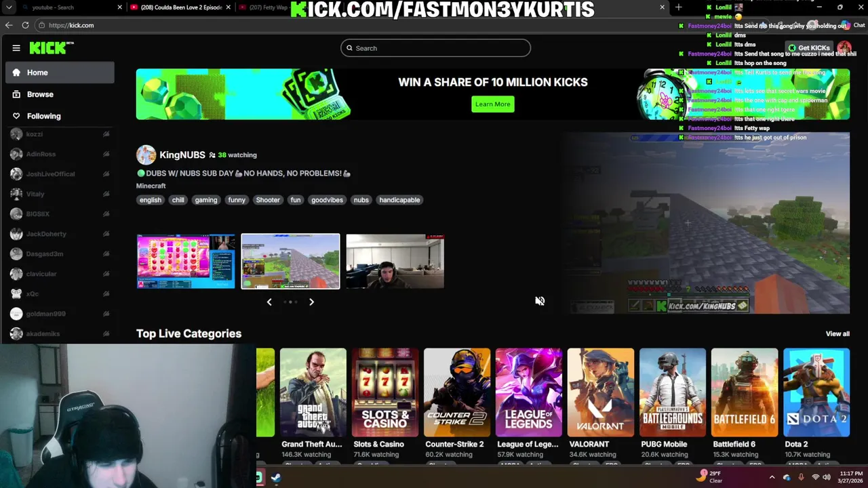The height and width of the screenshot is (488, 868).
Task: Select the Minecraft stream thumbnail
Action: point(290,262)
